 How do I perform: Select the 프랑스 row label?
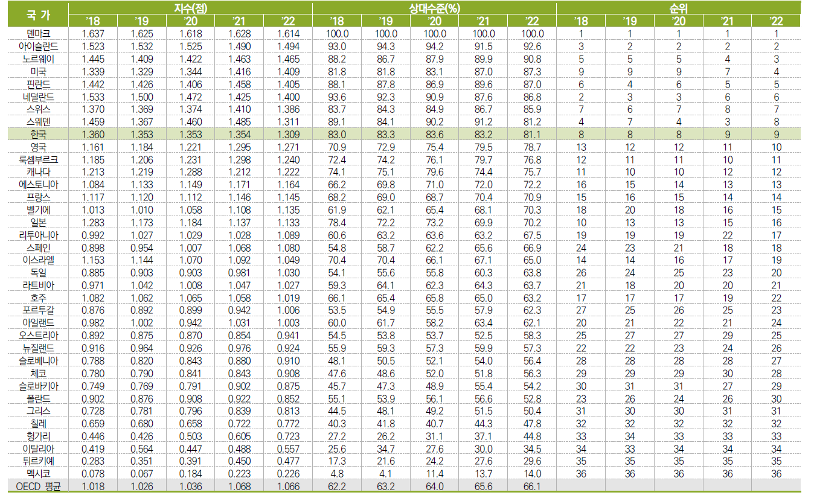tap(39, 197)
